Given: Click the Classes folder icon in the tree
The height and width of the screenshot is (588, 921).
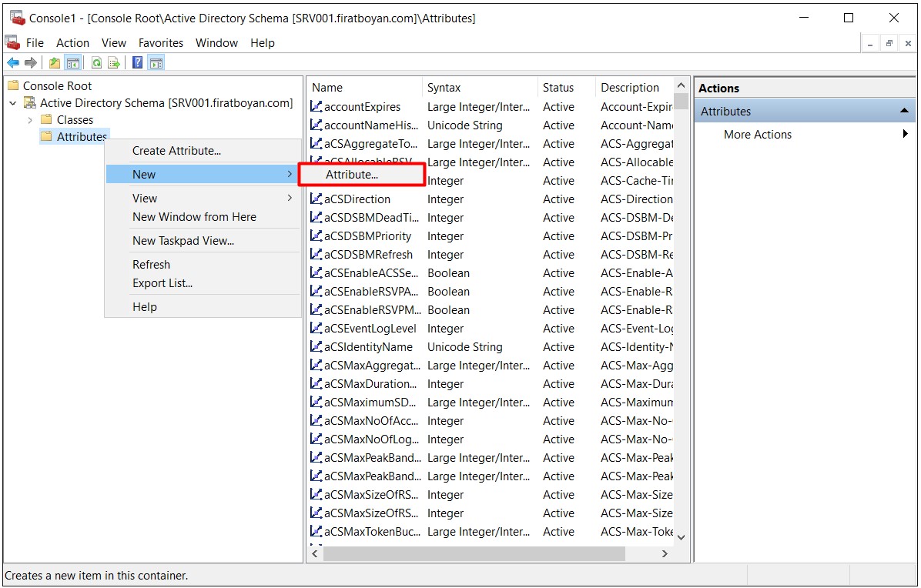Looking at the screenshot, I should tap(46, 120).
